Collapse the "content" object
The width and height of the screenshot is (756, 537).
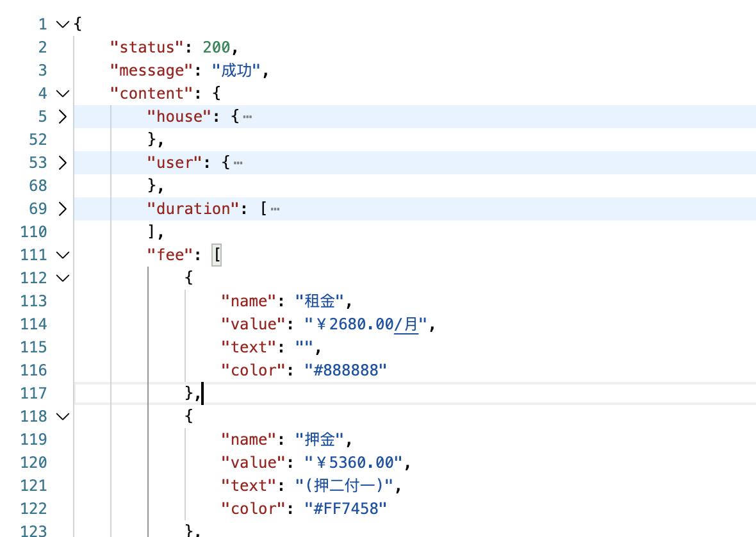click(62, 93)
